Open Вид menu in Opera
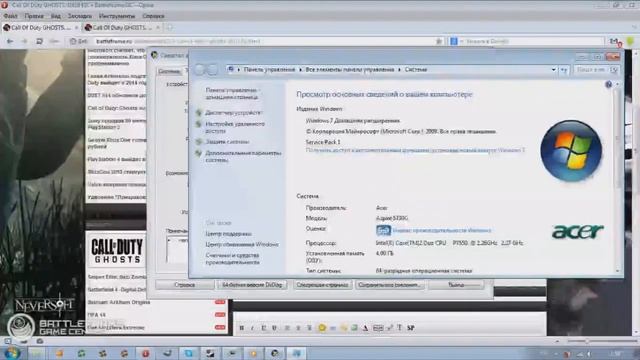Screen dimensions: 640x360 pos(56,16)
